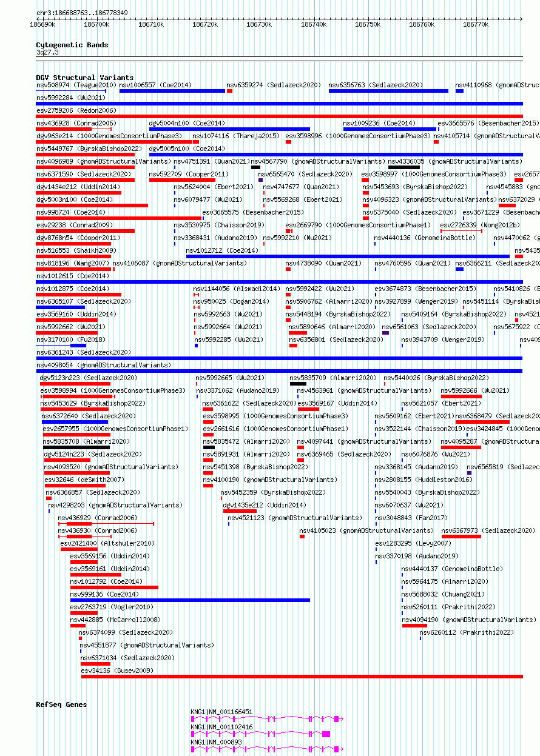Click the nsv1006557 (Coe2014) variant label
540x756 pixels.
(155, 85)
